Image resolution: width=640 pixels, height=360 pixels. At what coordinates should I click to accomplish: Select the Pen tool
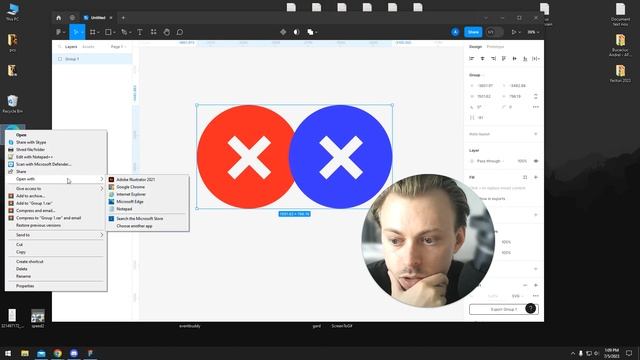tap(124, 32)
